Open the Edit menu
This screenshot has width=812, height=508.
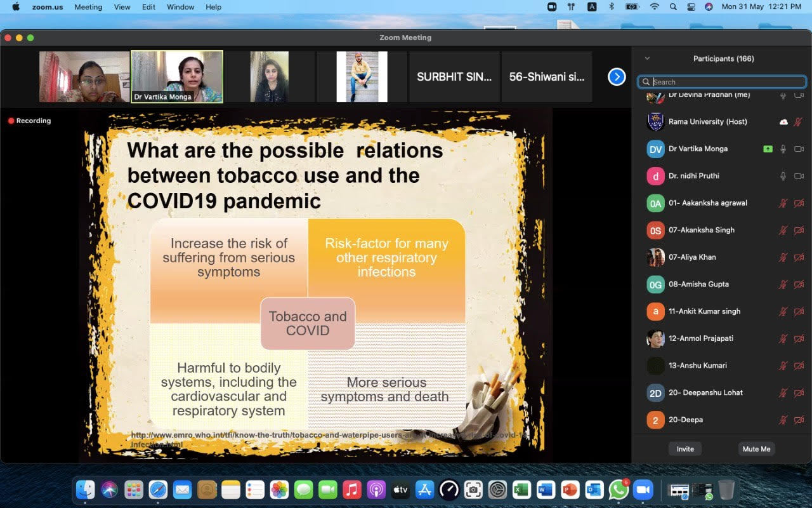148,7
